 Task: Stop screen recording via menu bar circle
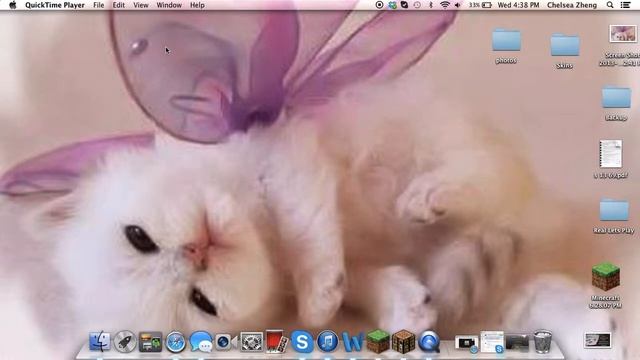379,5
